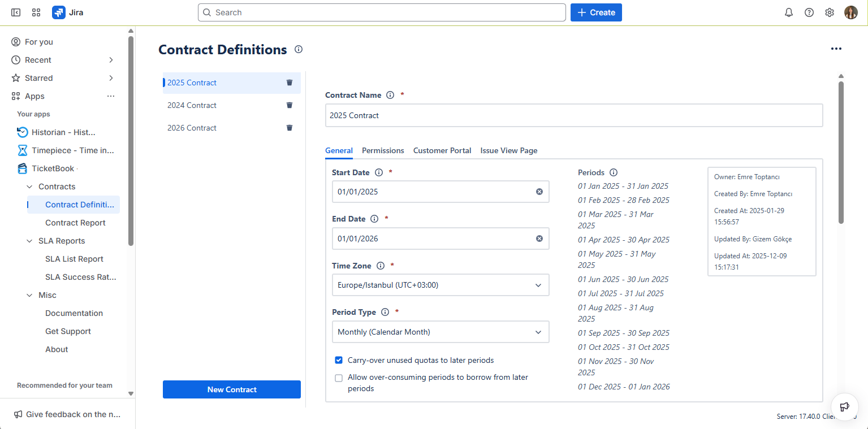Switch to the Customer Portal tab

tap(442, 150)
